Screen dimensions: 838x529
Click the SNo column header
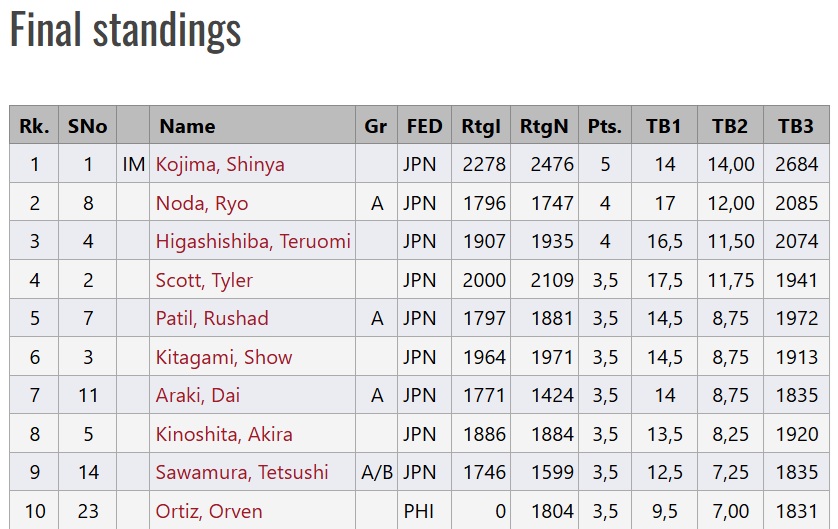[x=88, y=126]
